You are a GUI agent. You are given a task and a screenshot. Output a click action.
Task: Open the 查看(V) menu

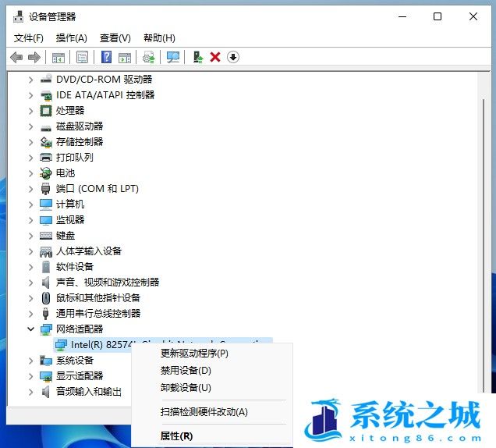(115, 38)
